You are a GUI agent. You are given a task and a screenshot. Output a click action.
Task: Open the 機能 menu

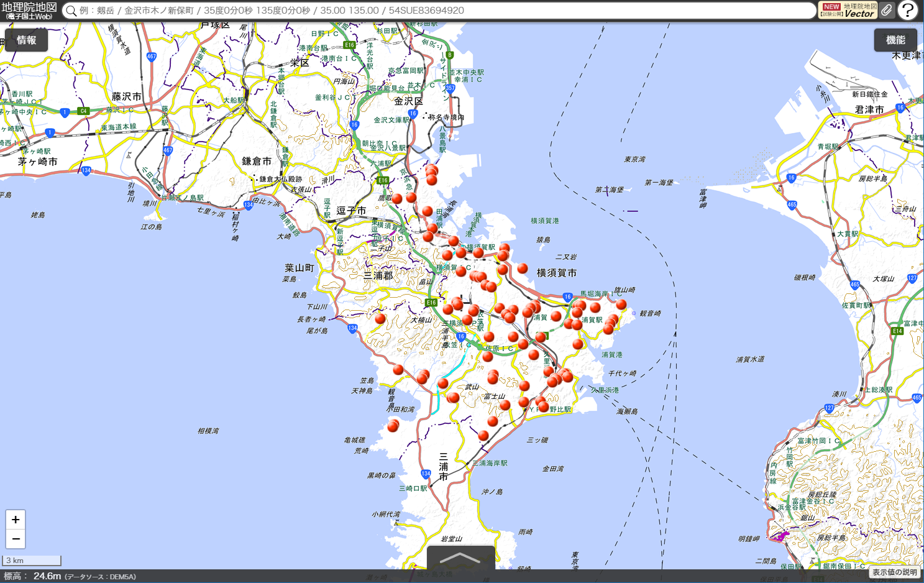895,40
